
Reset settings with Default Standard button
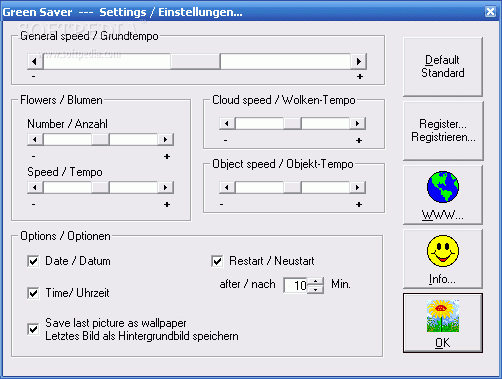(x=443, y=67)
